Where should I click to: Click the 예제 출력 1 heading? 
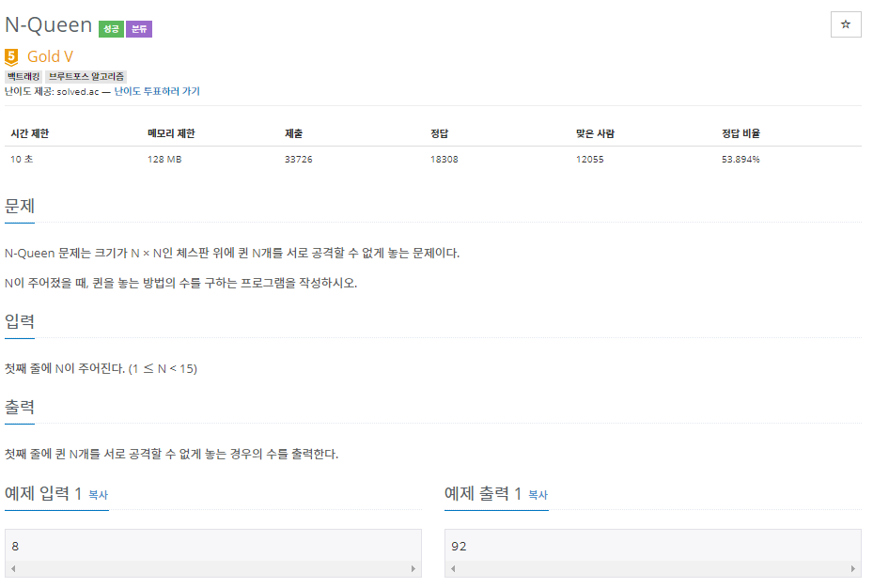483,493
